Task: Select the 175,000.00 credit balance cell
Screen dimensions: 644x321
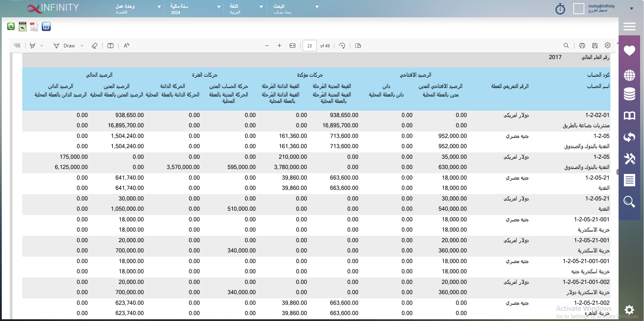Action: click(x=74, y=157)
